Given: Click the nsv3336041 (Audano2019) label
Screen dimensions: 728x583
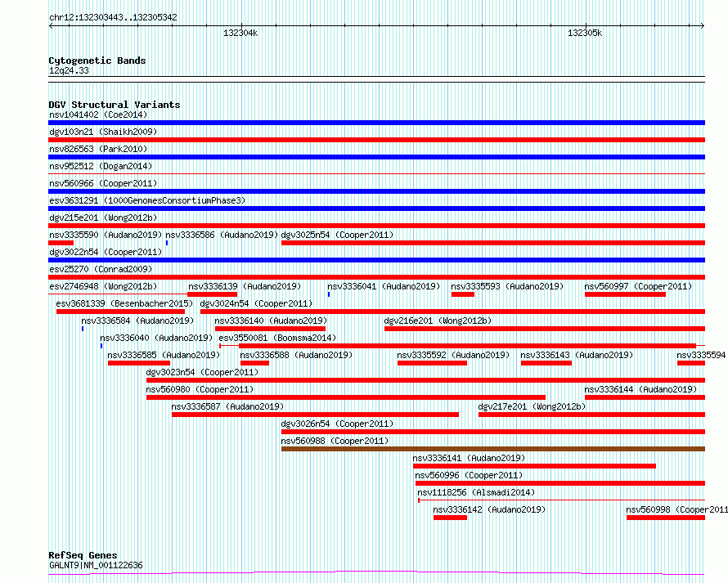Looking at the screenshot, I should (384, 286).
